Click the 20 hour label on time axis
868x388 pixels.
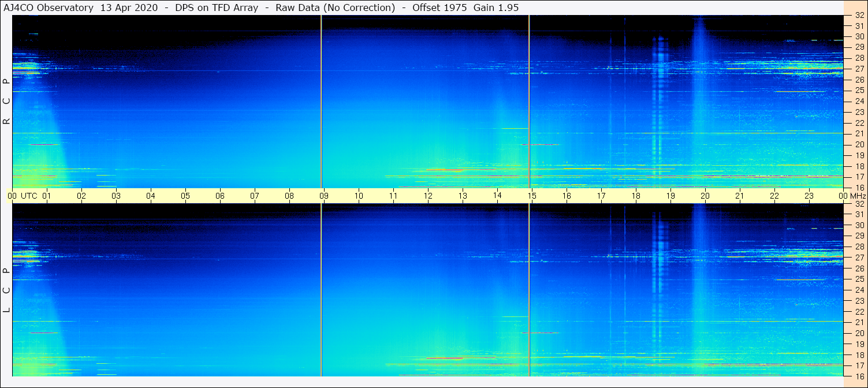(x=705, y=196)
